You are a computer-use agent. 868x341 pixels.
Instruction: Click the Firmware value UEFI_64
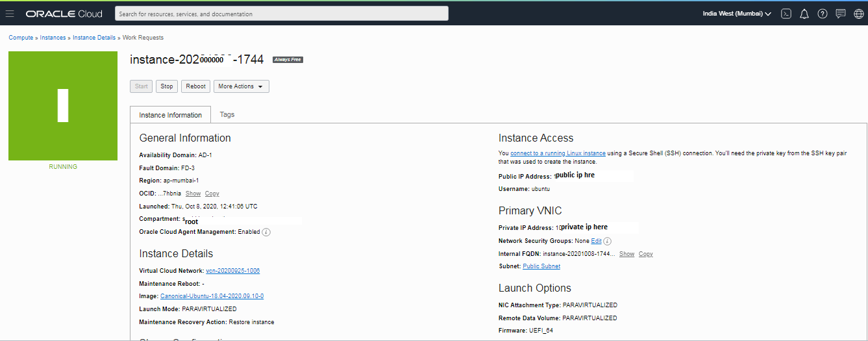pyautogui.click(x=541, y=331)
